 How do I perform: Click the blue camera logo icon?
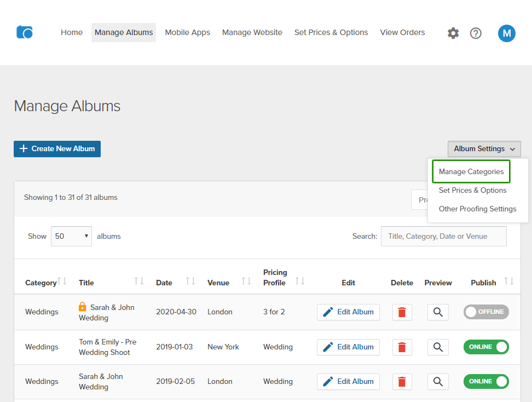point(25,32)
